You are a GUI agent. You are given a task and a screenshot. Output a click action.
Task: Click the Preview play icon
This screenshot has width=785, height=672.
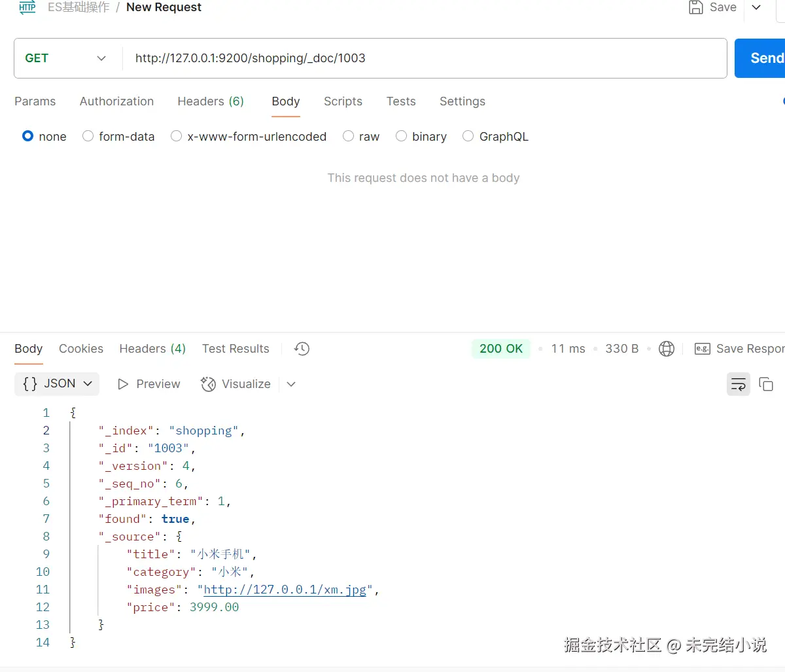122,384
